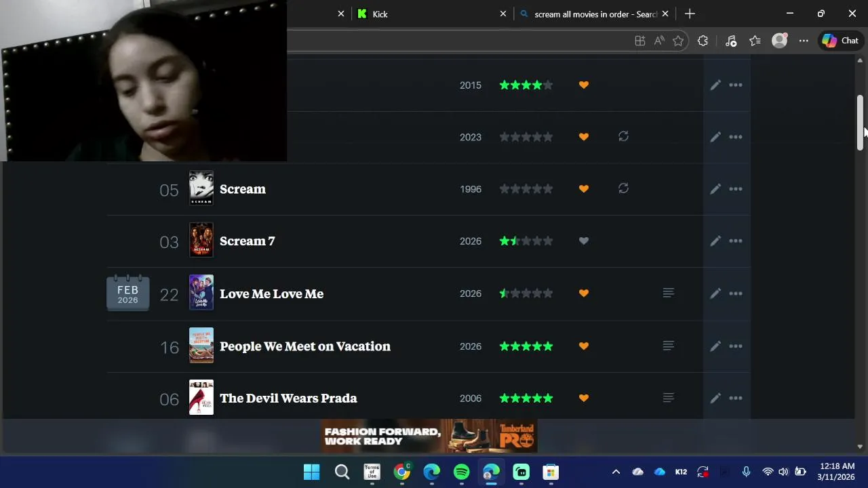Open The Devil Wears Prada review
The height and width of the screenshot is (488, 868).
[668, 398]
